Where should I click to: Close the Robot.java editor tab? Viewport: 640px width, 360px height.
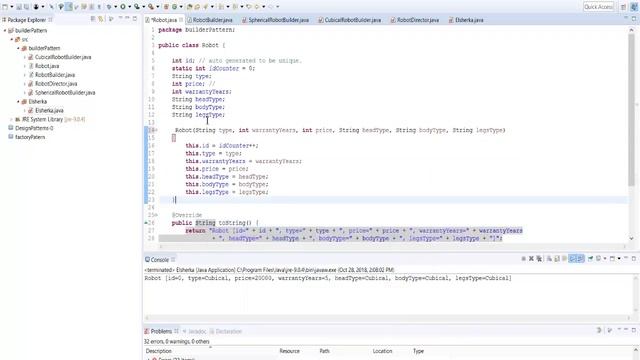point(181,20)
